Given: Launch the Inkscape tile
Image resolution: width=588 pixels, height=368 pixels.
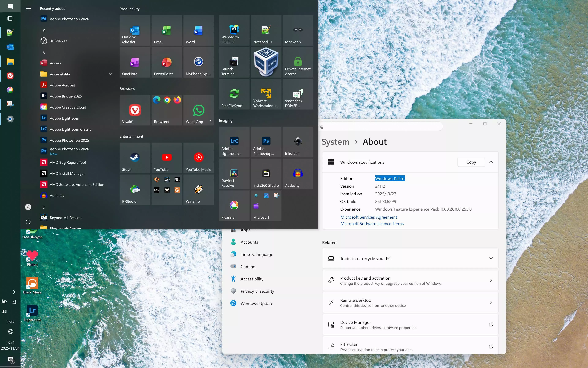Looking at the screenshot, I should click(x=298, y=142).
